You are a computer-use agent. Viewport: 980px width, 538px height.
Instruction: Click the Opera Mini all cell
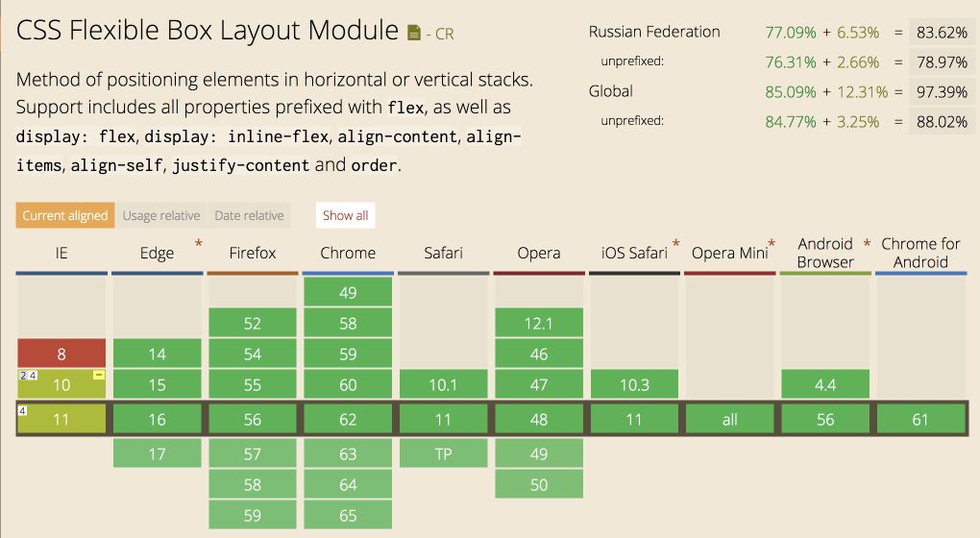tap(729, 420)
